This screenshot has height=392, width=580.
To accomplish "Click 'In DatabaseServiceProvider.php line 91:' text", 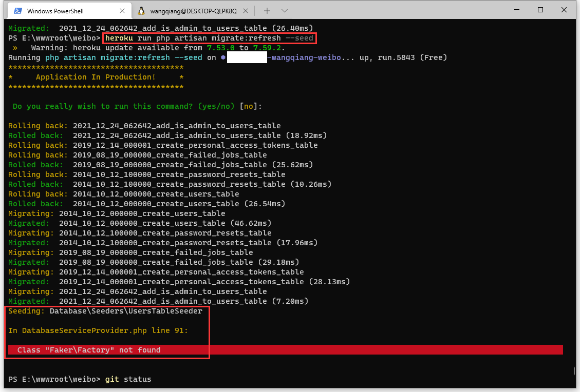I will [98, 330].
